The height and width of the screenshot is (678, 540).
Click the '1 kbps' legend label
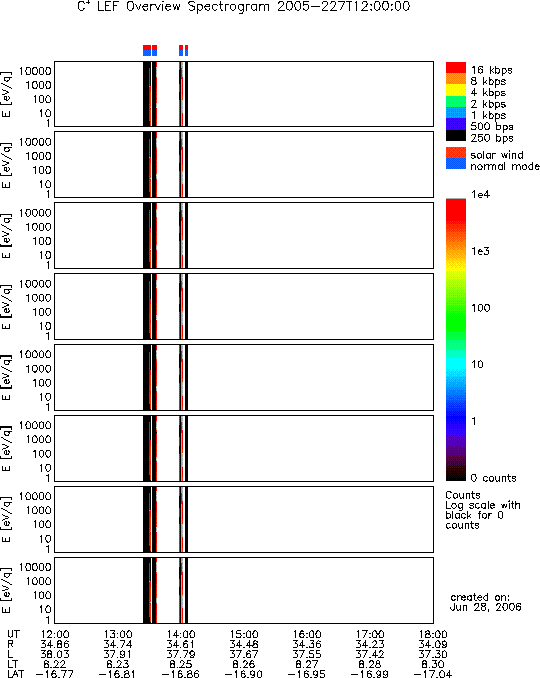[x=489, y=115]
